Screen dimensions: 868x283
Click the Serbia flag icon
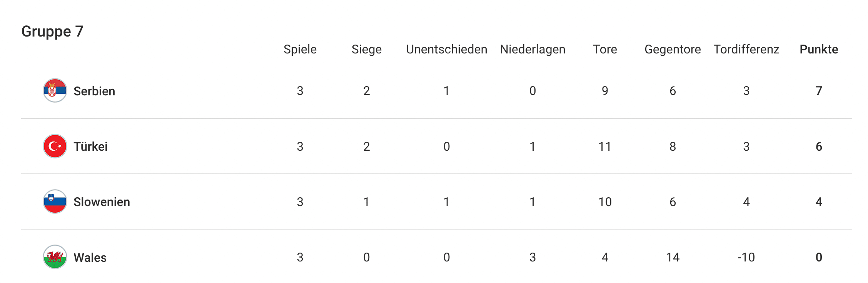(55, 91)
